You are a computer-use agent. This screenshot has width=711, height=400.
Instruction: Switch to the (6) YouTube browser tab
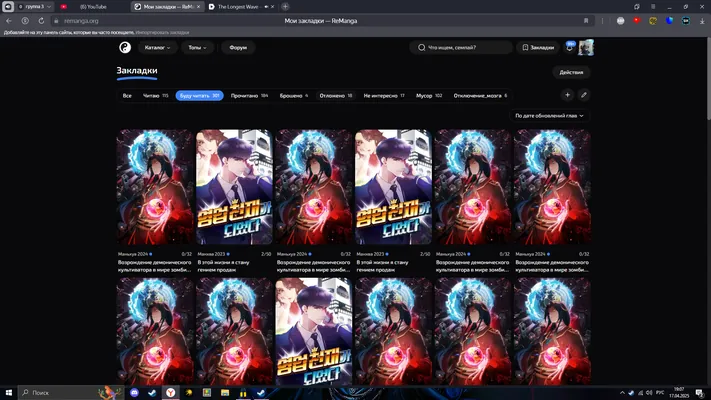coord(93,7)
